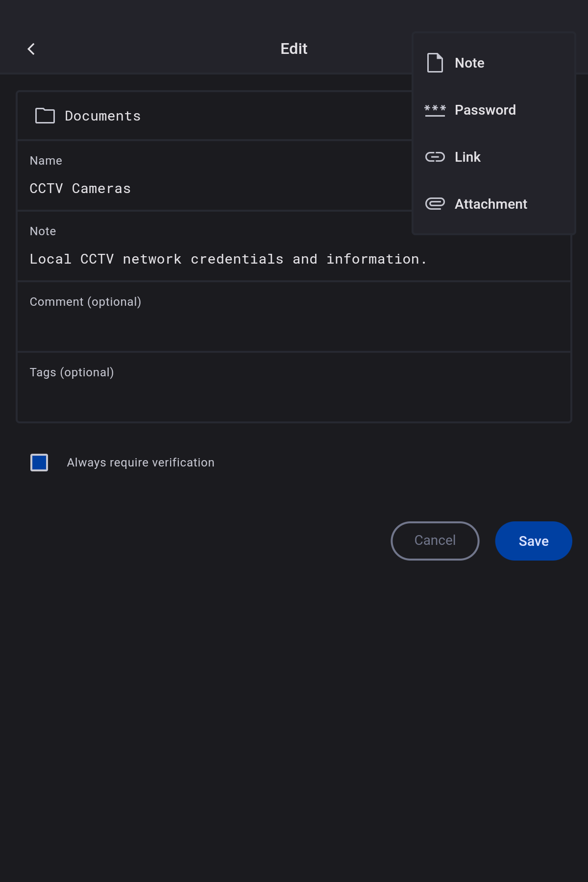Click the chain icon for Link
The height and width of the screenshot is (882, 588).
435,157
